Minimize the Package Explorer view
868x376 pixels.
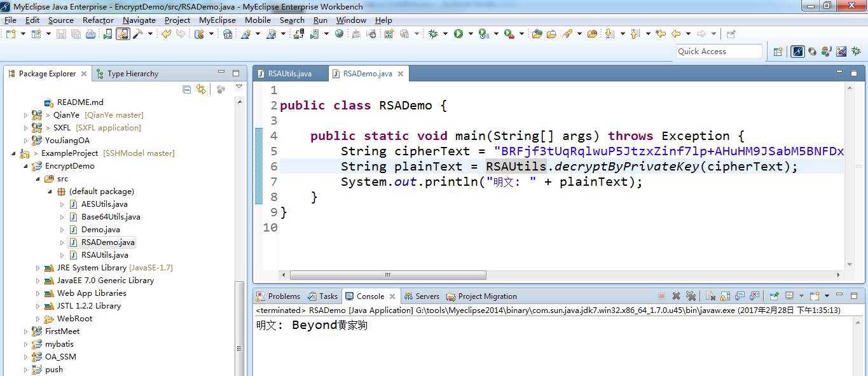click(x=221, y=73)
